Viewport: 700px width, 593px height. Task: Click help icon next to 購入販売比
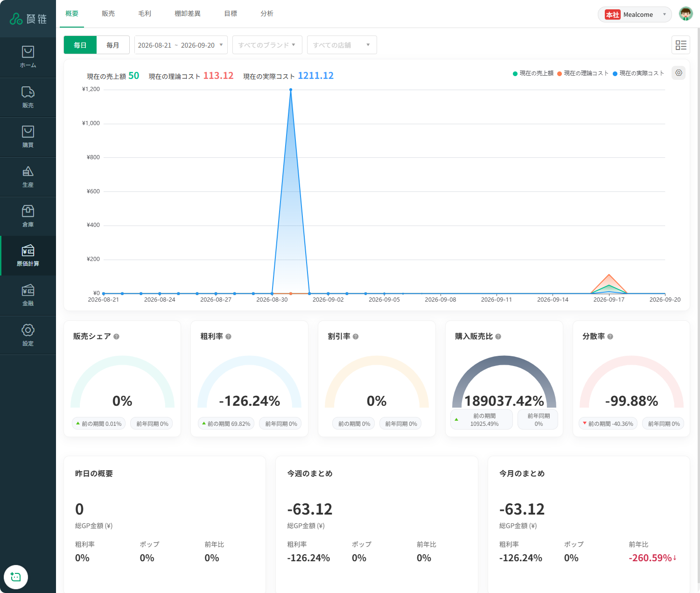point(498,337)
